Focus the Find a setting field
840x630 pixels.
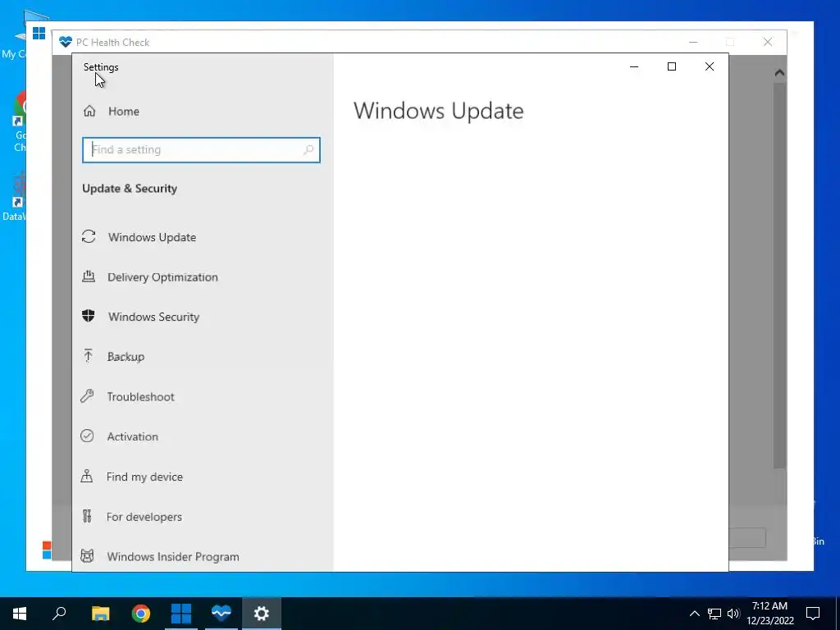coord(202,150)
